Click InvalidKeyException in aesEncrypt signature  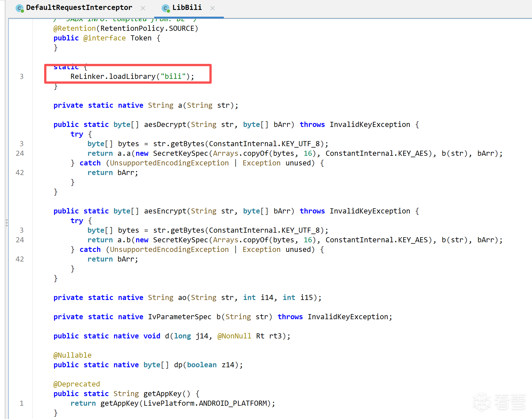tap(370, 211)
